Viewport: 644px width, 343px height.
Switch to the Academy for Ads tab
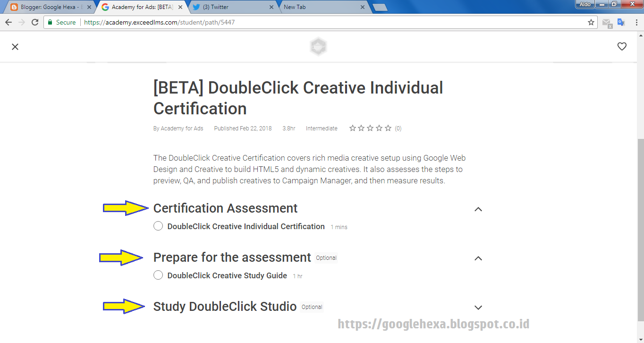[x=142, y=7]
